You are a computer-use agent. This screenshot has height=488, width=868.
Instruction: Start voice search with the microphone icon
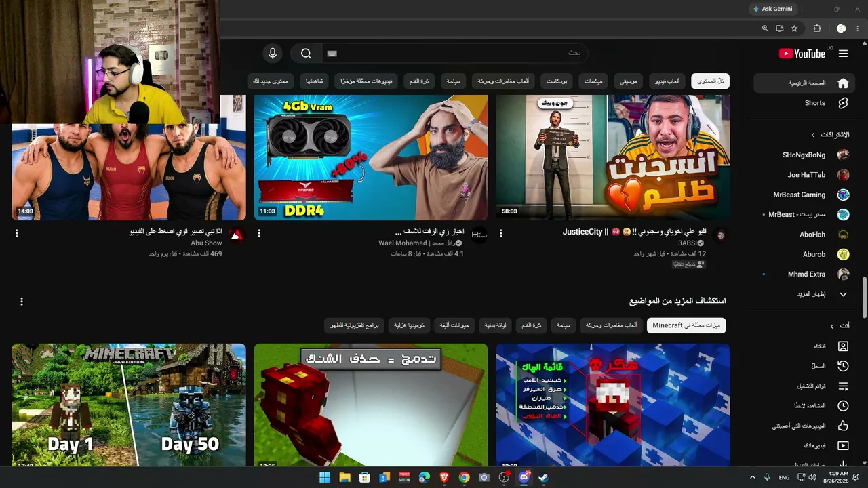click(273, 54)
